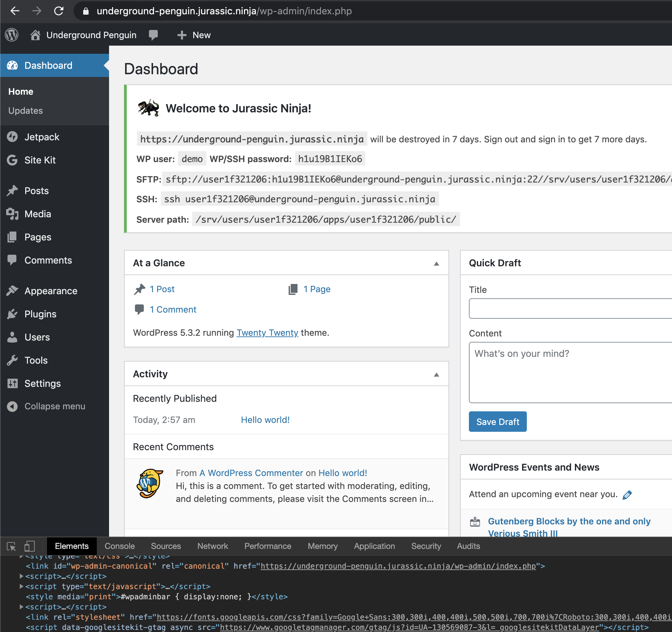Click the browser back arrow

click(15, 11)
